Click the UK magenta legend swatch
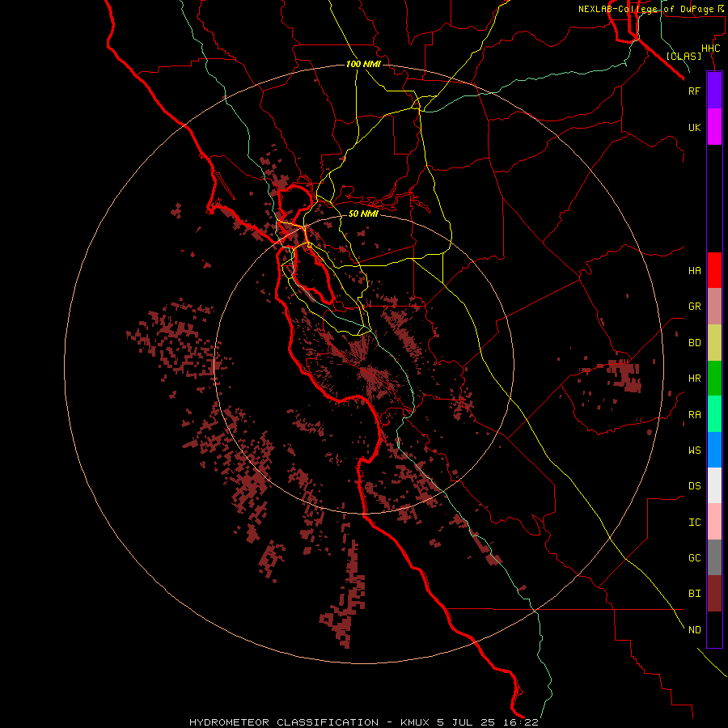 point(714,127)
